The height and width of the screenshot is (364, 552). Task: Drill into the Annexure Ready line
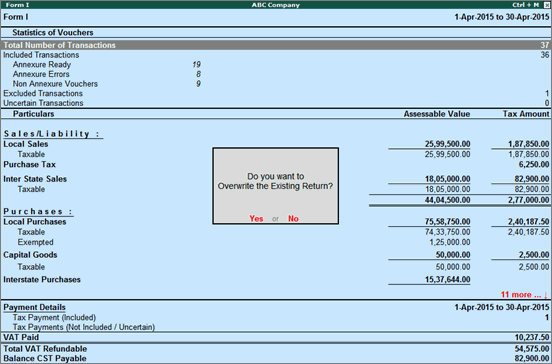pyautogui.click(x=276, y=64)
